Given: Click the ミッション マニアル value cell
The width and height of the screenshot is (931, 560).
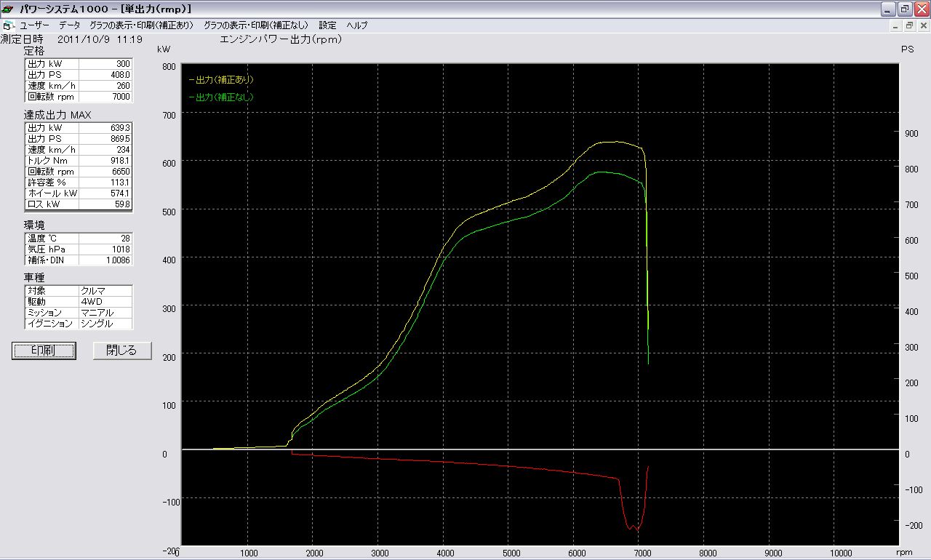Looking at the screenshot, I should (105, 313).
